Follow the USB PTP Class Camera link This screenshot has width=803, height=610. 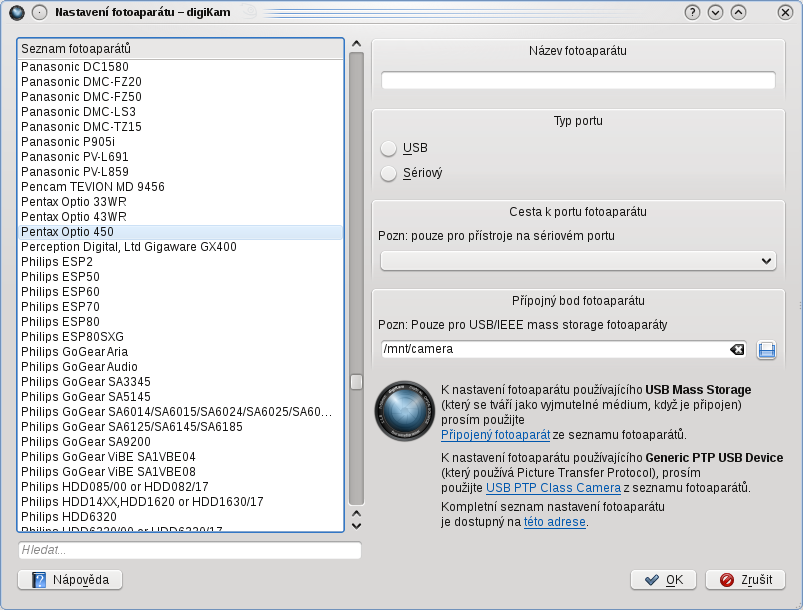[553, 488]
